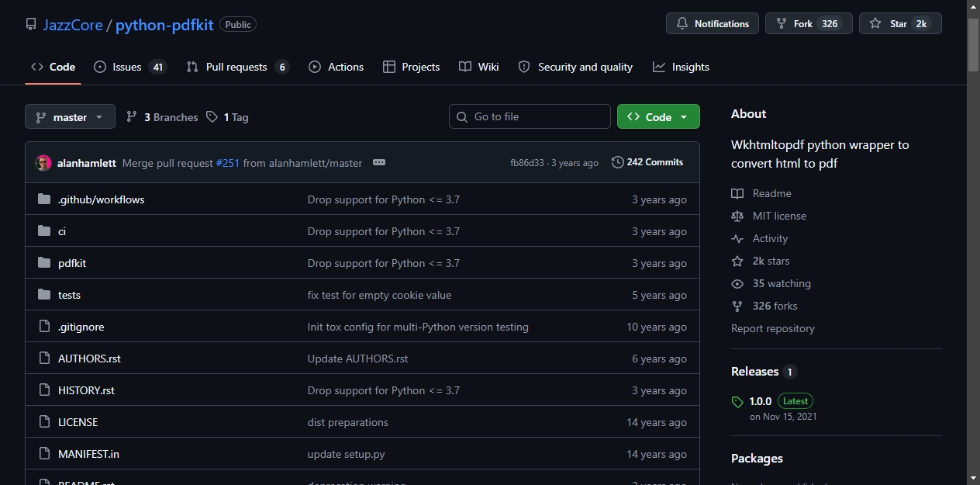
Task: Open commit fb86d33
Action: tap(527, 163)
